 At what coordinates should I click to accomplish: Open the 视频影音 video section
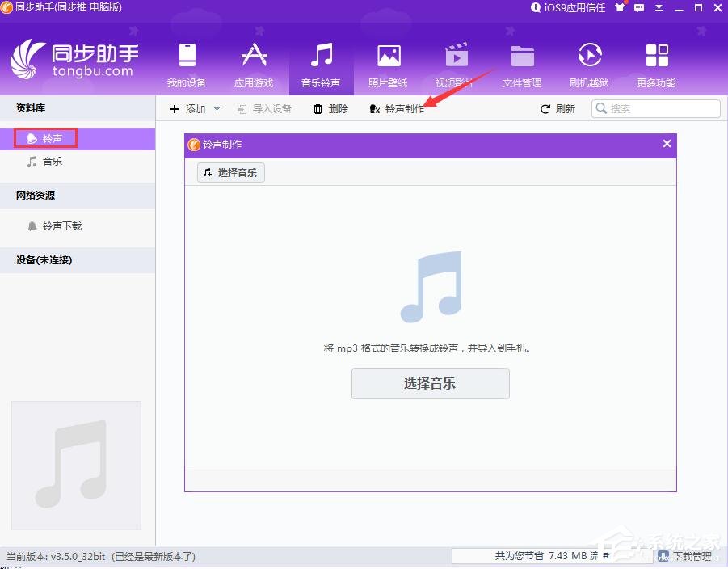456,65
